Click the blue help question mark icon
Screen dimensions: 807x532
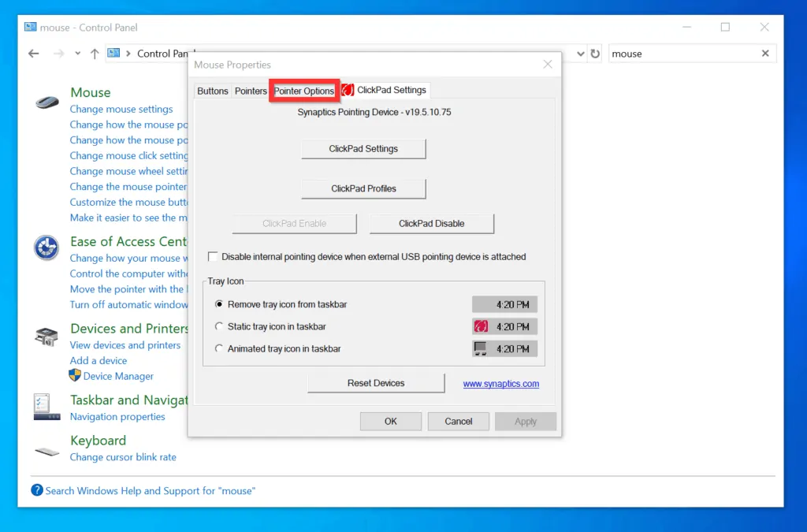tap(37, 490)
